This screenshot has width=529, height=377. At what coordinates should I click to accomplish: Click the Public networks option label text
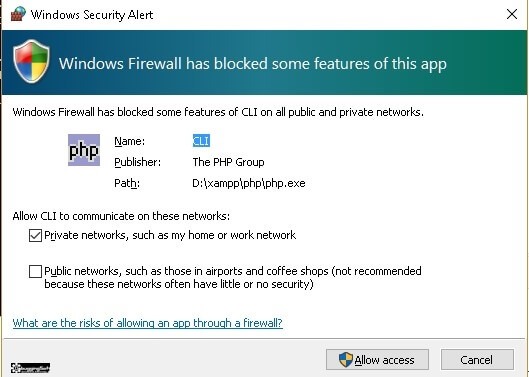(233, 277)
